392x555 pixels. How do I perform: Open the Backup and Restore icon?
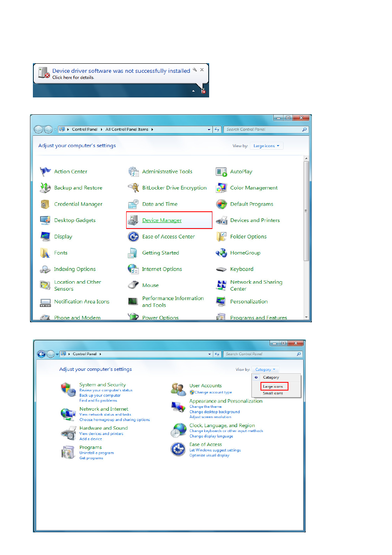coord(45,188)
